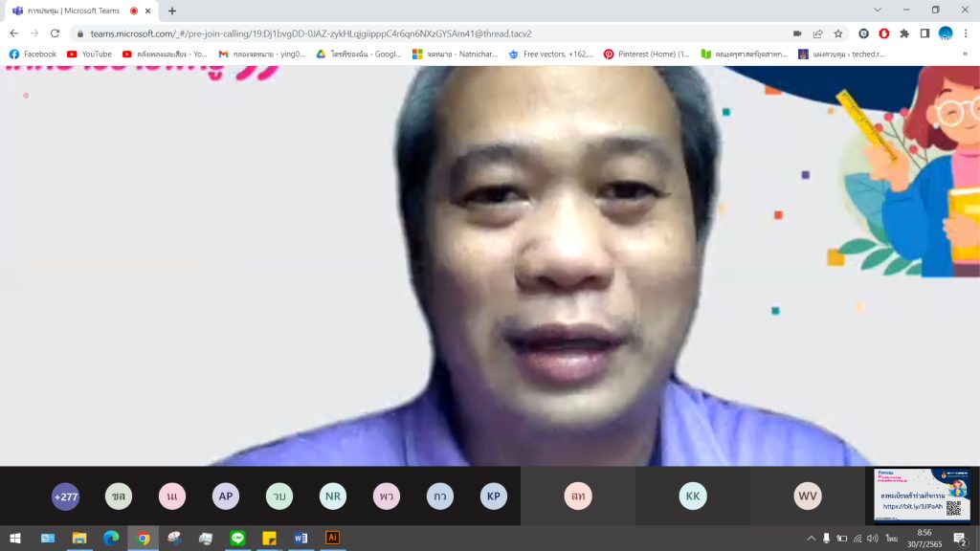Screen dimensions: 980x551
Task: Switch the ไทย input language indicator
Action: point(891,539)
